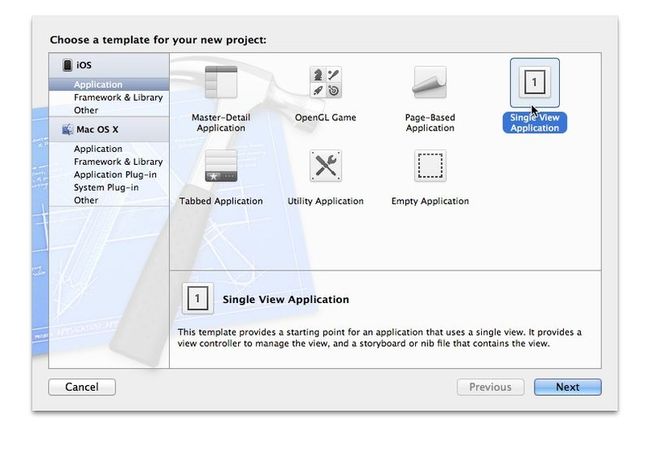
Task: Click the template description paragraph
Action: (x=379, y=338)
